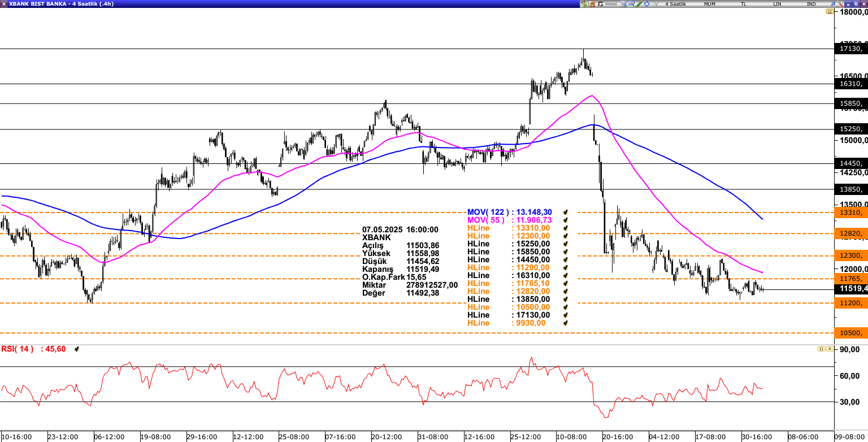Image resolution: width=868 pixels, height=442 pixels.
Task: Click the red figure icon in title toolbar
Action: [x=592, y=4]
